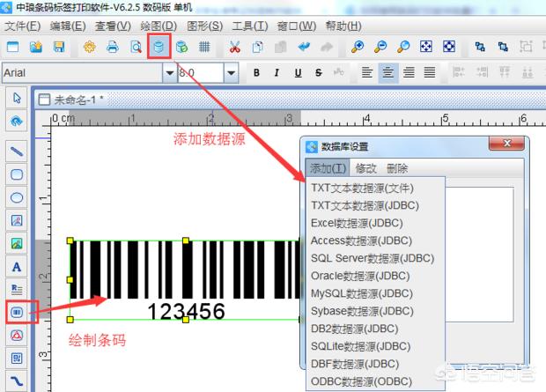Open the 帮助(H) menu

(343, 26)
